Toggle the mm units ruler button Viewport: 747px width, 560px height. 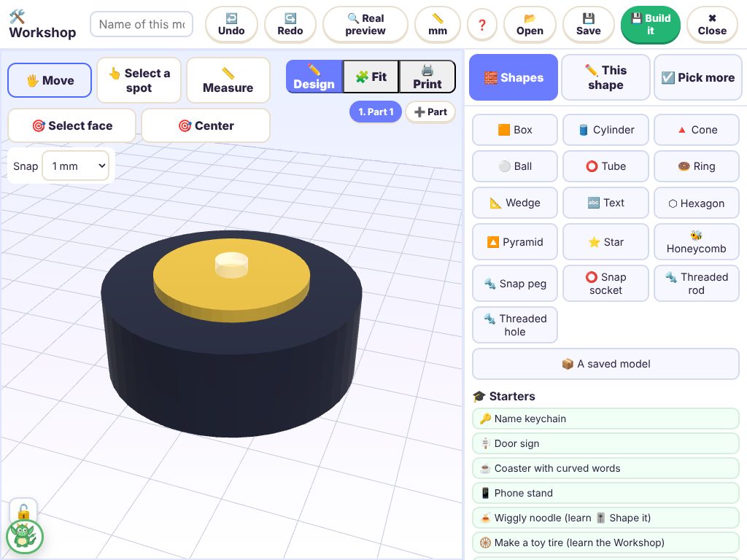click(438, 24)
